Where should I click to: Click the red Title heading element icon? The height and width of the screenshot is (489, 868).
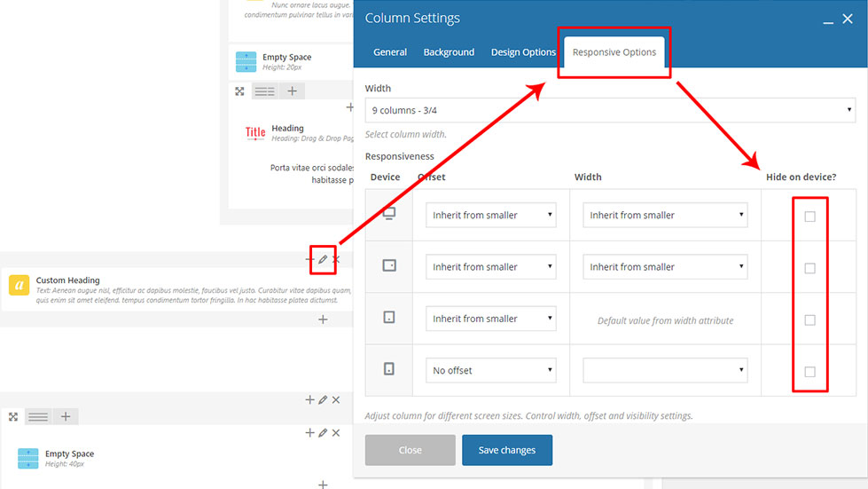[255, 133]
